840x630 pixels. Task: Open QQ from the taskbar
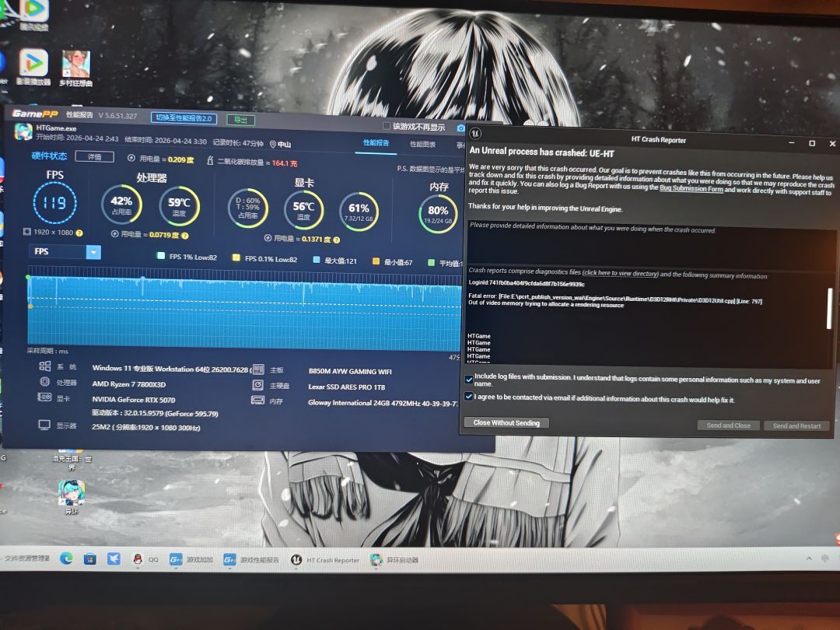click(145, 559)
